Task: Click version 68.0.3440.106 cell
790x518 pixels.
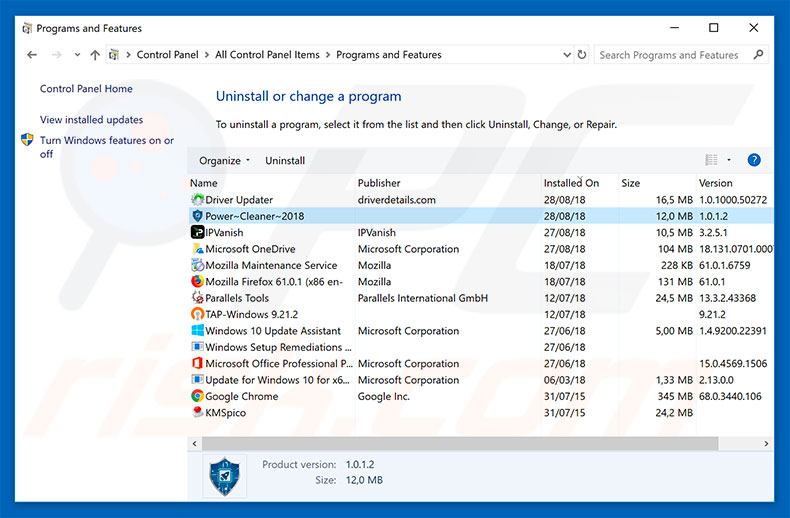Action: (731, 396)
